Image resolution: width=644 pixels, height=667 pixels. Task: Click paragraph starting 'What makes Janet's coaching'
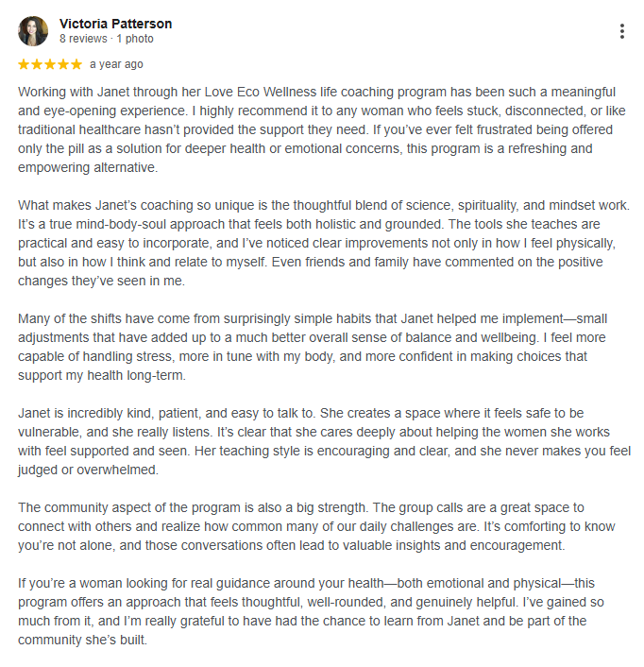pos(324,243)
